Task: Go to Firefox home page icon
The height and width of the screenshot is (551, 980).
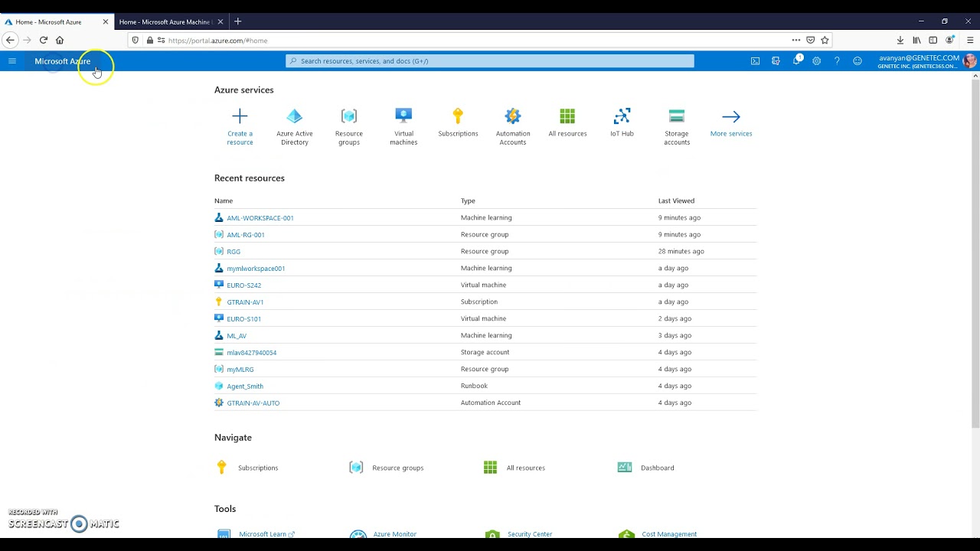Action: click(60, 41)
